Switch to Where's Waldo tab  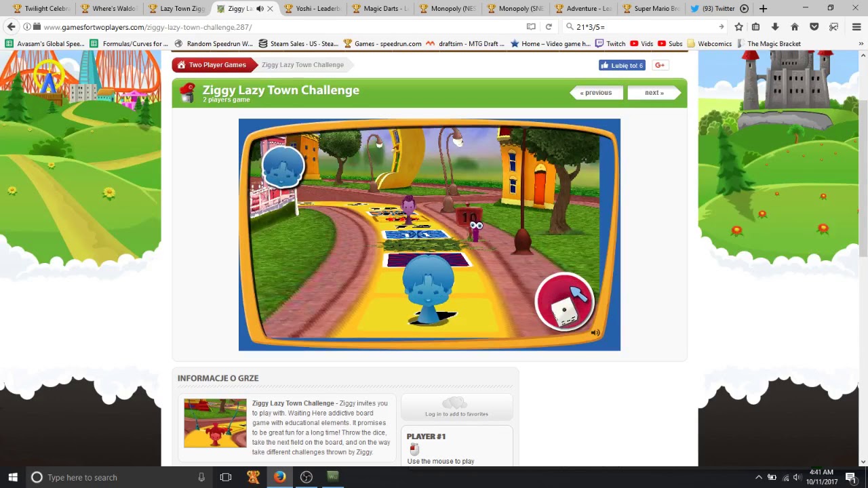coord(108,9)
